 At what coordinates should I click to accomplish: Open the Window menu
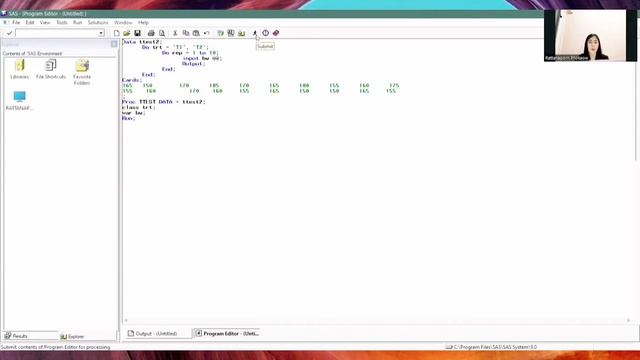click(x=123, y=22)
